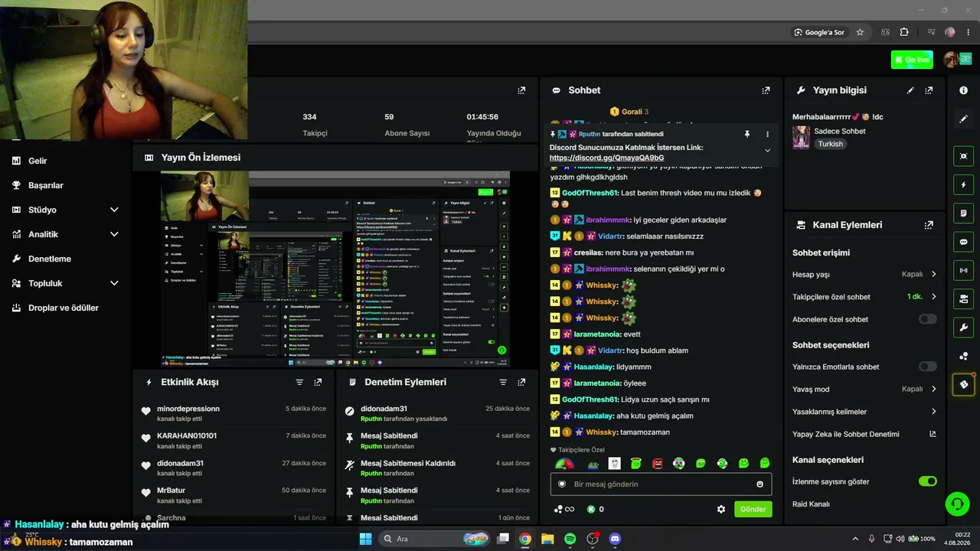Viewport: 980px width, 551px height.
Task: Click the Sadece Sohbet category thumbnail
Action: coord(801,137)
